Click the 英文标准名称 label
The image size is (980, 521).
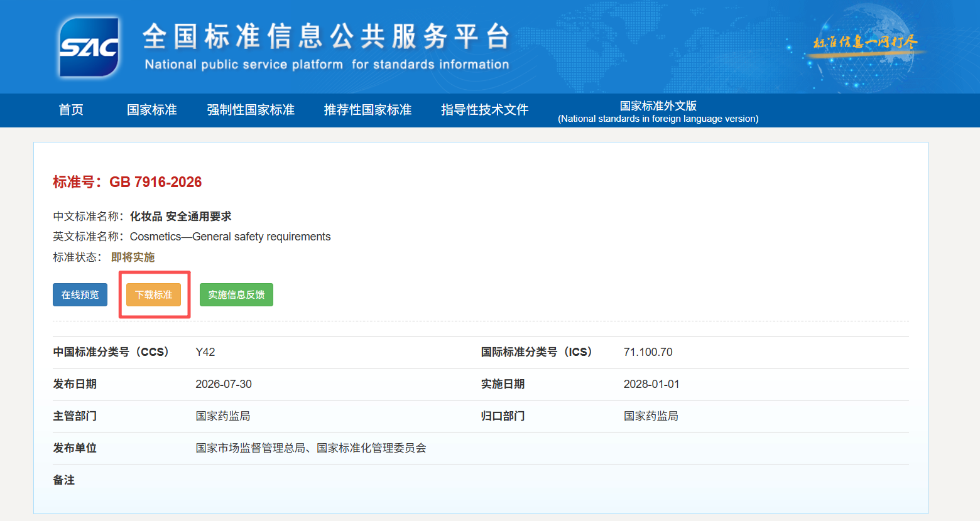click(x=89, y=237)
